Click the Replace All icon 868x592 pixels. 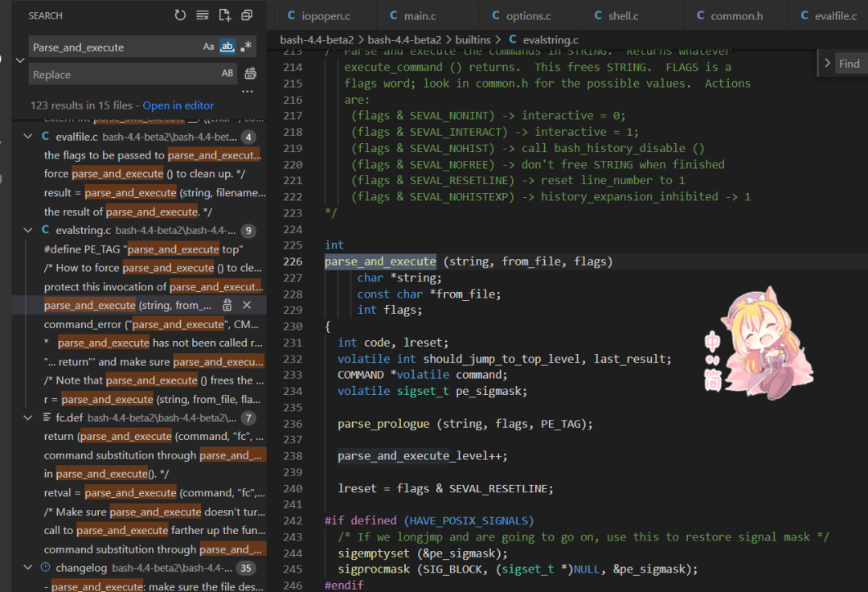[250, 73]
